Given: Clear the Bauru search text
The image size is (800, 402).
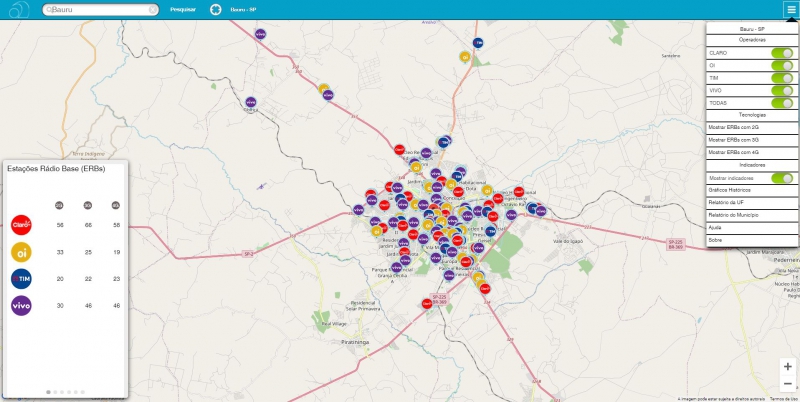Looking at the screenshot, I should coord(152,9).
